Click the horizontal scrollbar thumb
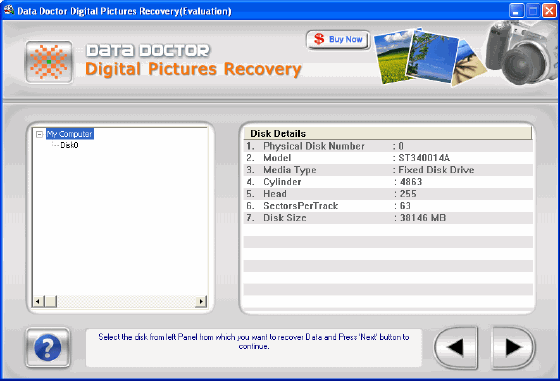 (x=50, y=301)
